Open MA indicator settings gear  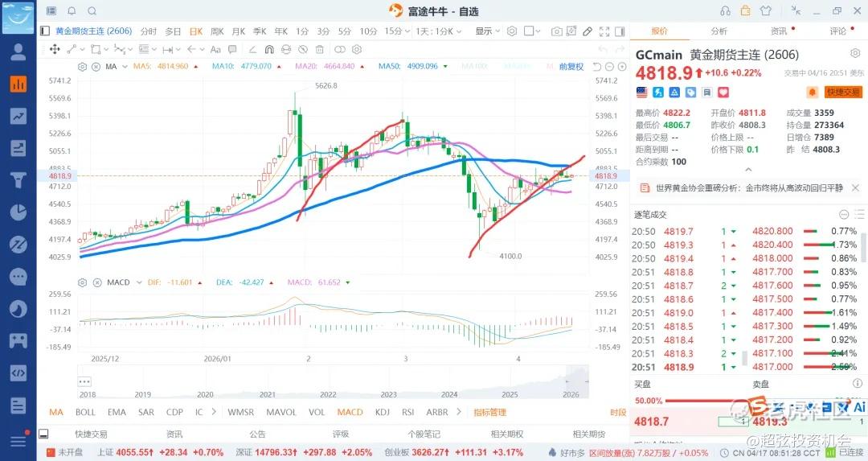click(83, 67)
